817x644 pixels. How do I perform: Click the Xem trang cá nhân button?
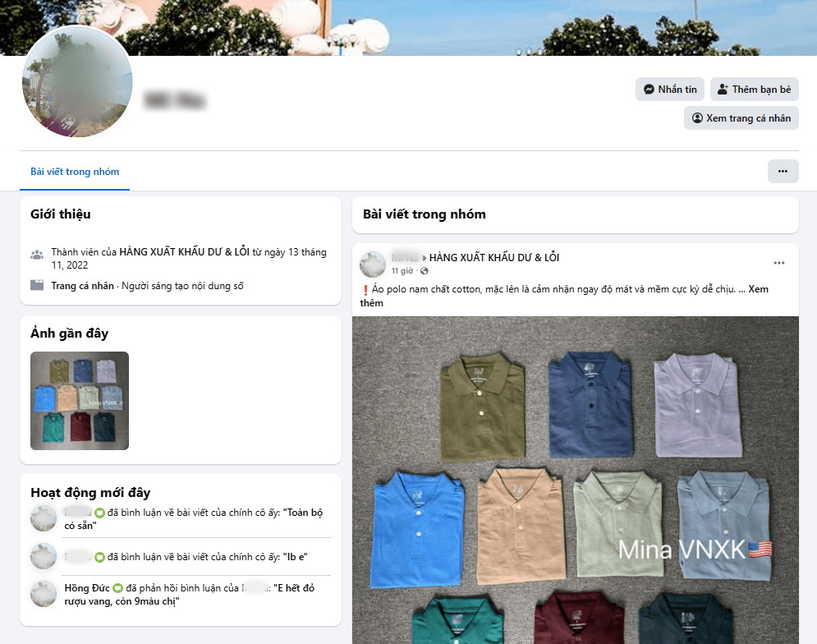tap(741, 117)
